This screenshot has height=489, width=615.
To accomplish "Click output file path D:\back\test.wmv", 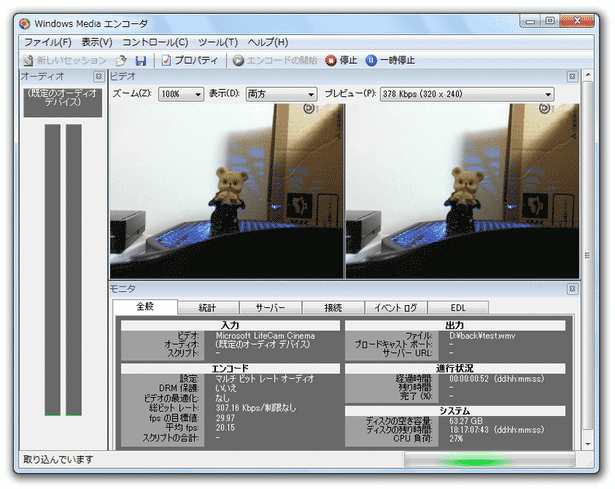I will pyautogui.click(x=482, y=336).
